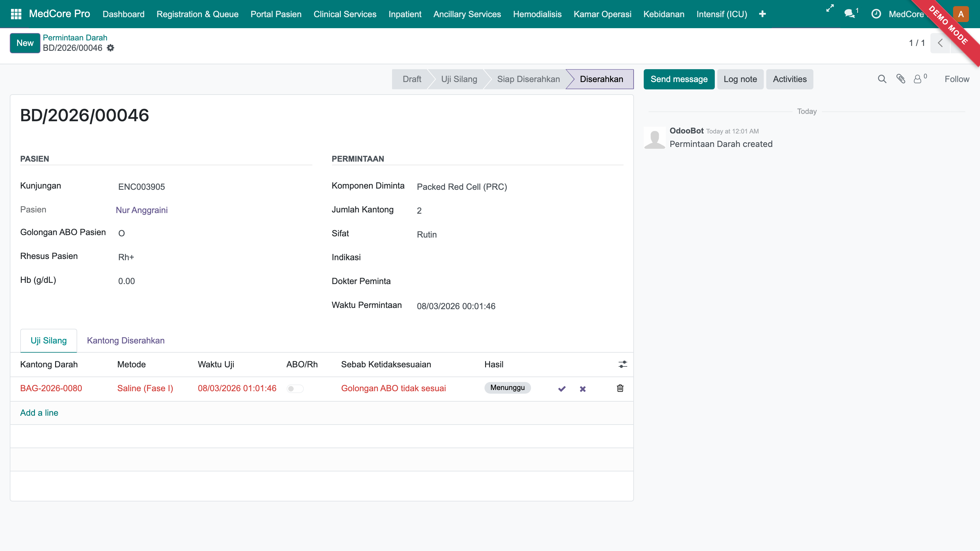The height and width of the screenshot is (551, 980).
Task: Set status to Draft
Action: pos(412,79)
